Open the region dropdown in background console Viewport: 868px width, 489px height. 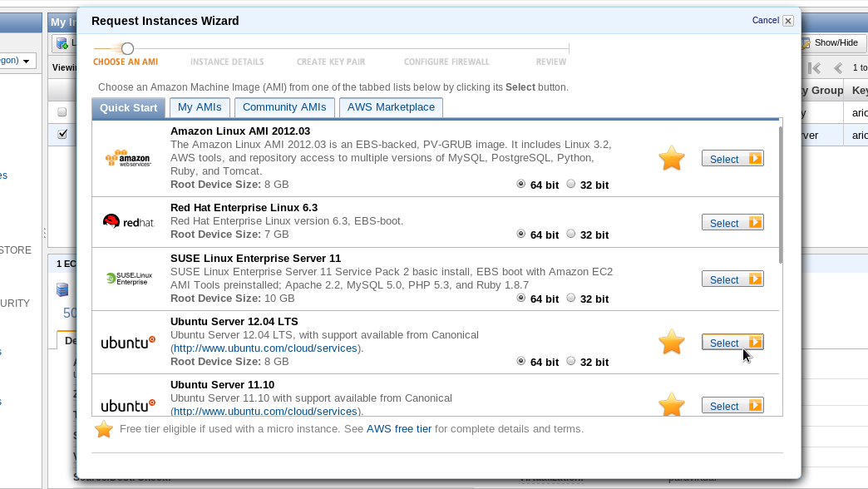pyautogui.click(x=17, y=61)
